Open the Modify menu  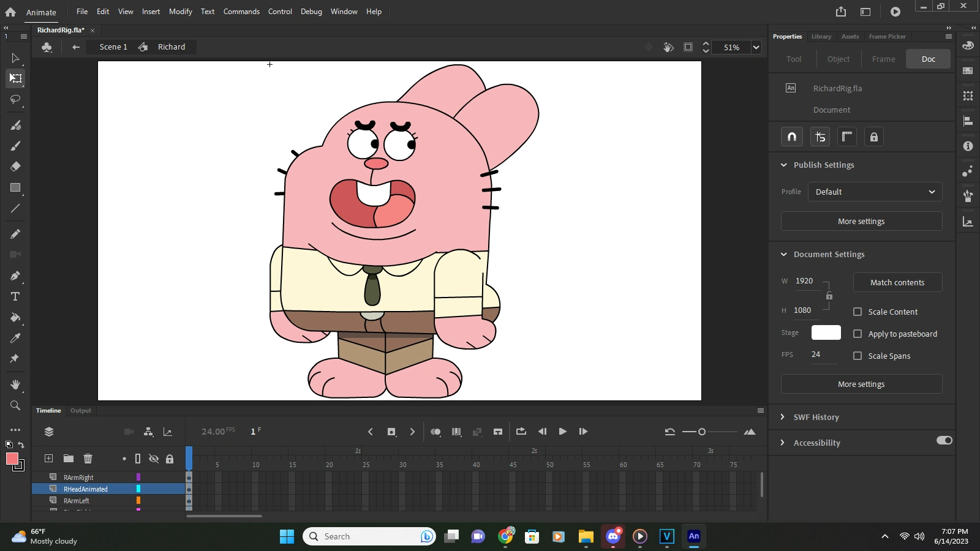180,12
